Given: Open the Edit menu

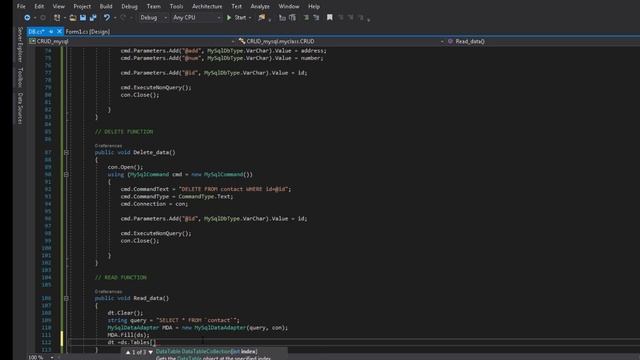Looking at the screenshot, I should click(x=39, y=7).
